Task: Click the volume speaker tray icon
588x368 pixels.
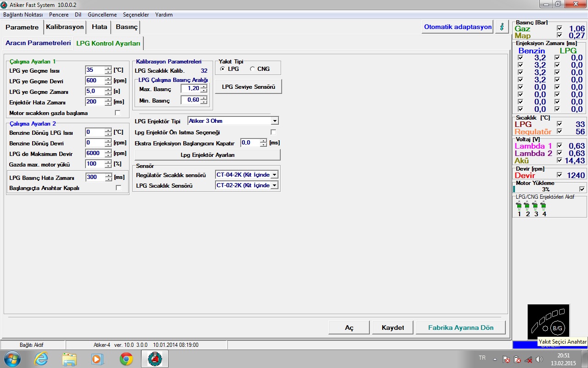Action: [539, 359]
